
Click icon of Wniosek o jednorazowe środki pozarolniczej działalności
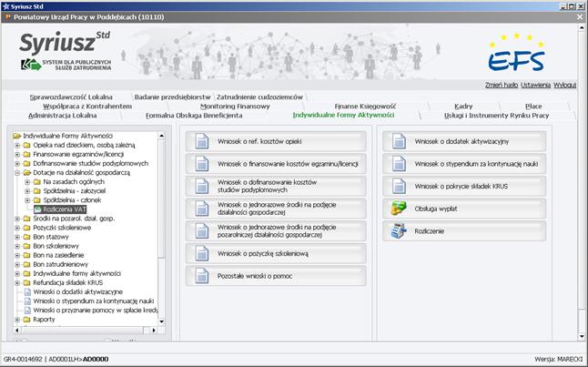[202, 231]
